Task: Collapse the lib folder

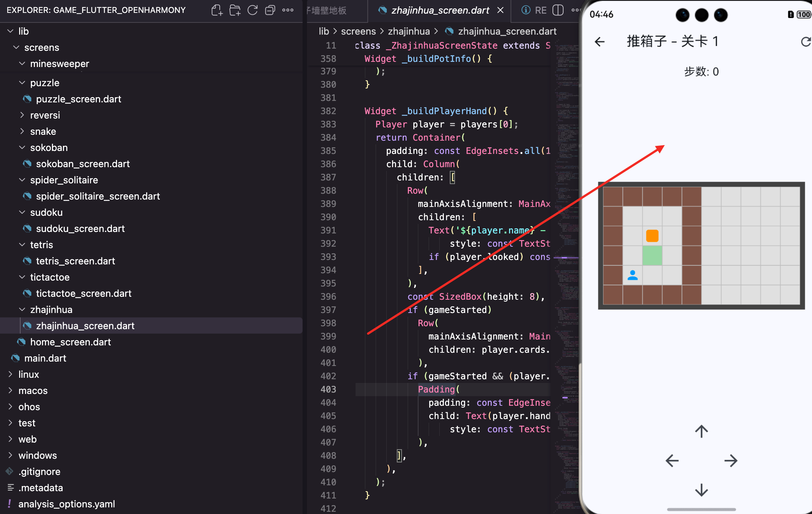Action: [10, 31]
